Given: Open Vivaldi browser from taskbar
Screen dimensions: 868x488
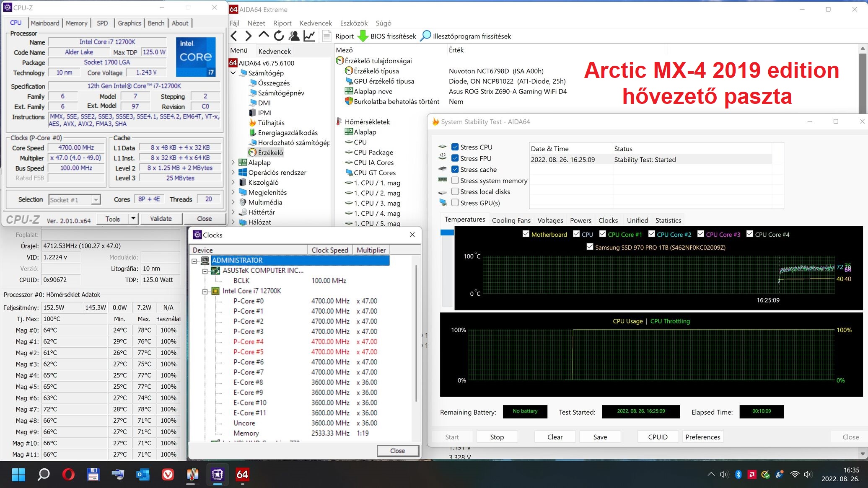Looking at the screenshot, I should click(168, 475).
